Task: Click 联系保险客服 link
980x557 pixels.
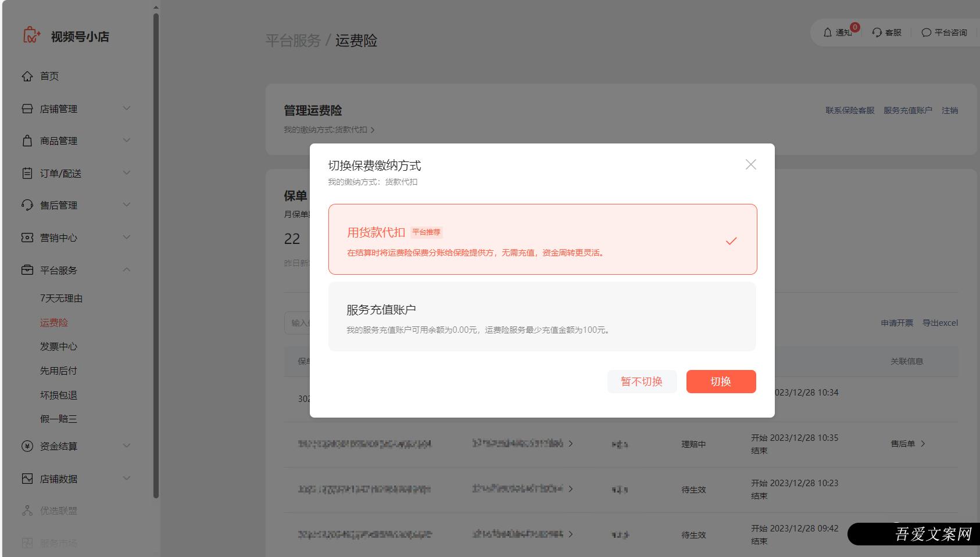Action: pyautogui.click(x=850, y=110)
